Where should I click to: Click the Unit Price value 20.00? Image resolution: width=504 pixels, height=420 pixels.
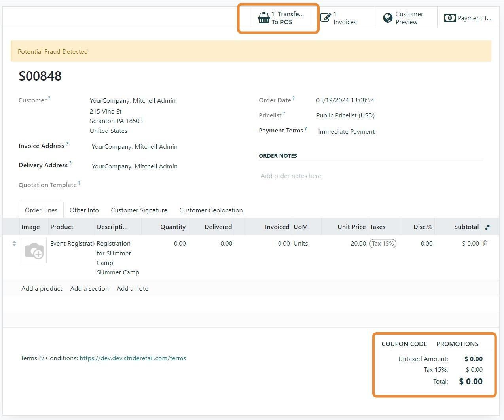pos(358,243)
